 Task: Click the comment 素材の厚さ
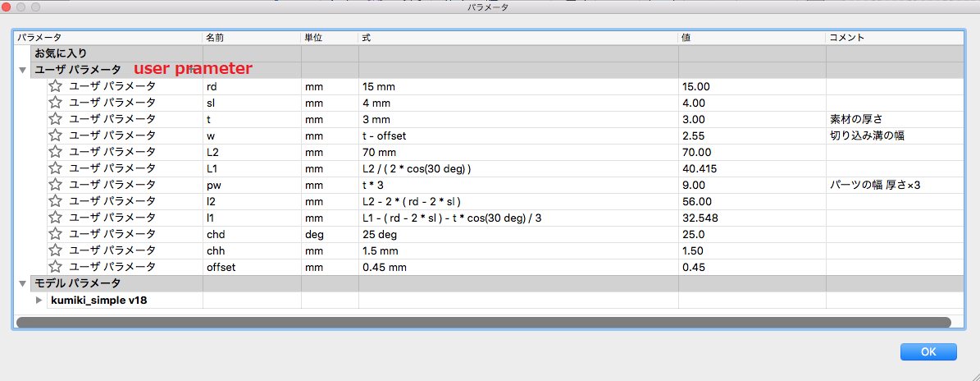point(855,119)
